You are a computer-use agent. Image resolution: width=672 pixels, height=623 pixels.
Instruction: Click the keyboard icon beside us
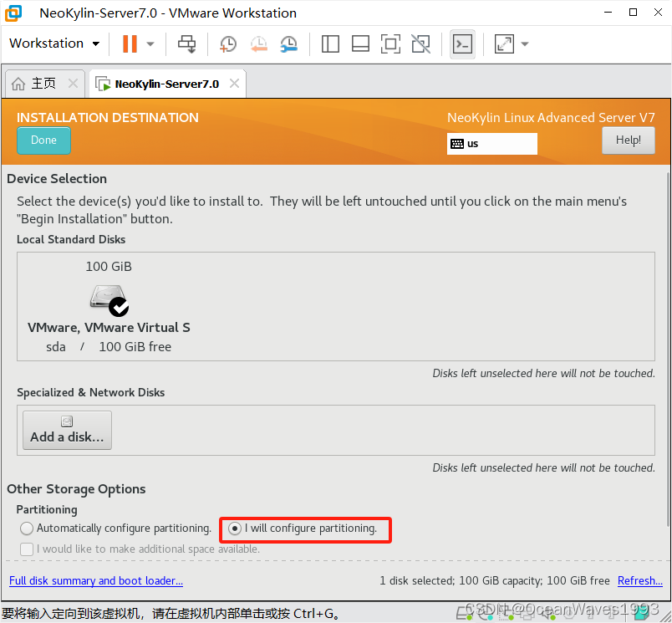coord(457,144)
